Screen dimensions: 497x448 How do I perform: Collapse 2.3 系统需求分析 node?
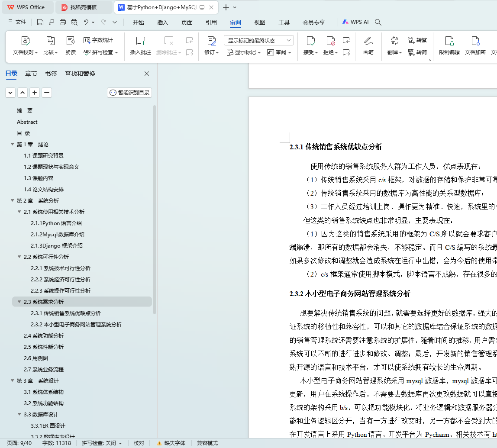(x=19, y=302)
